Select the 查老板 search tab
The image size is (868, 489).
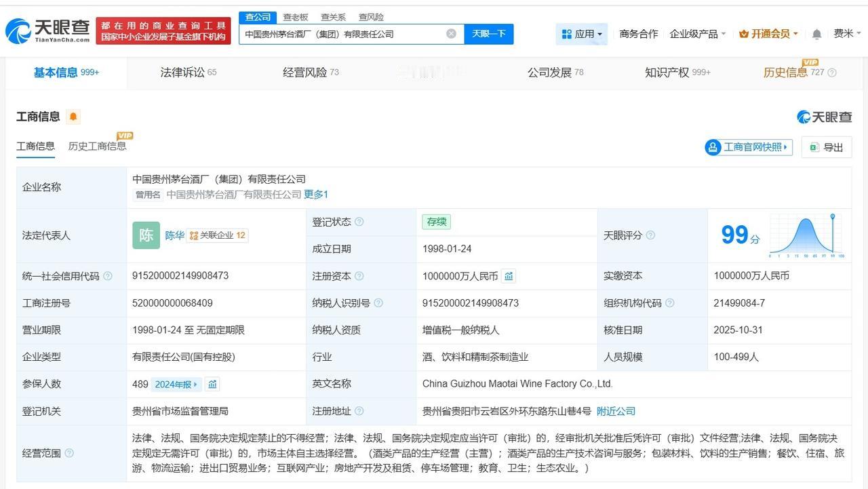tap(296, 17)
